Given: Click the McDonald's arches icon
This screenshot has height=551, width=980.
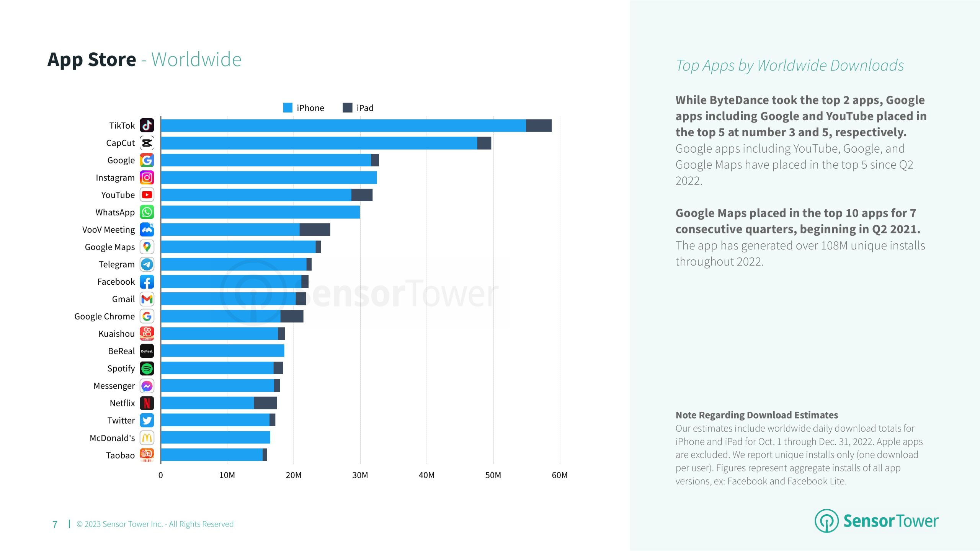Looking at the screenshot, I should tap(147, 438).
